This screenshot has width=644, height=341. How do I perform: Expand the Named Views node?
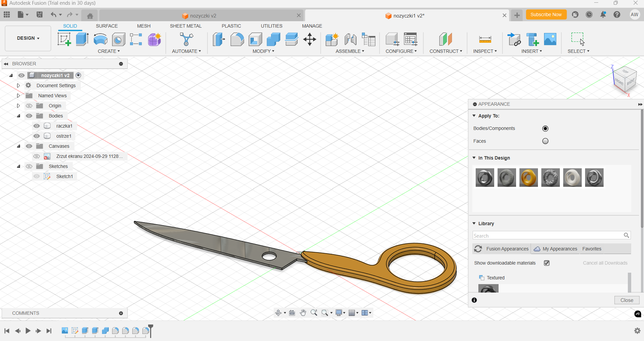coord(19,96)
